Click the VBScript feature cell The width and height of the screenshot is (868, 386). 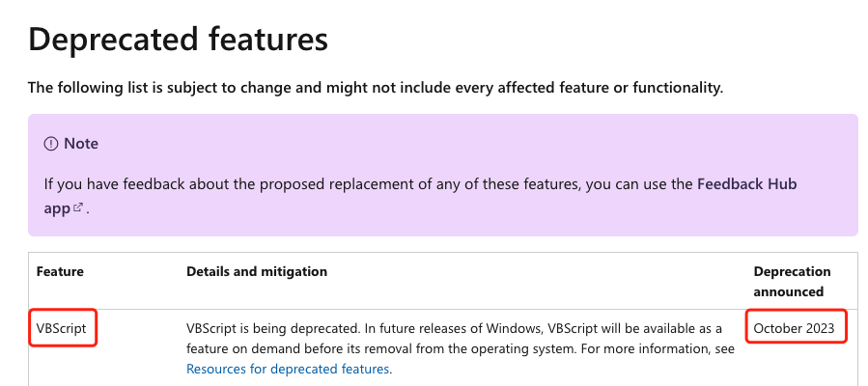[x=62, y=328]
